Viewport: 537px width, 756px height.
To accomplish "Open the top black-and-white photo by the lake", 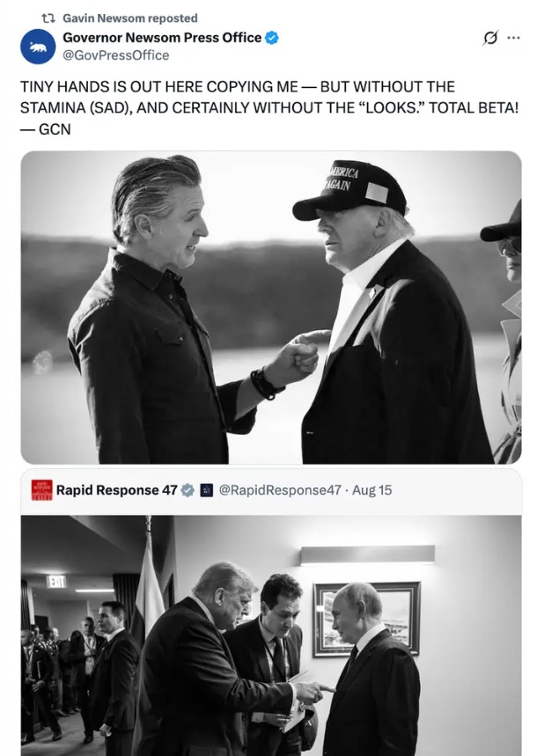I will pyautogui.click(x=270, y=308).
